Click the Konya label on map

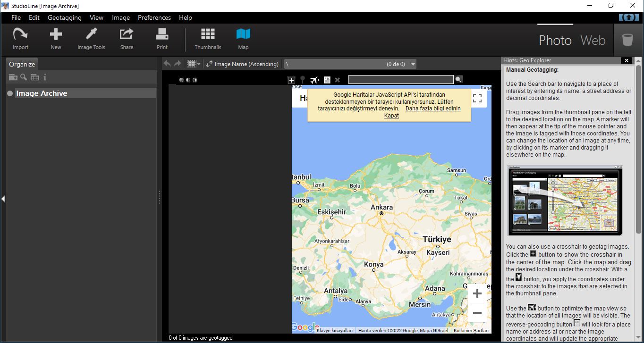pyautogui.click(x=374, y=264)
